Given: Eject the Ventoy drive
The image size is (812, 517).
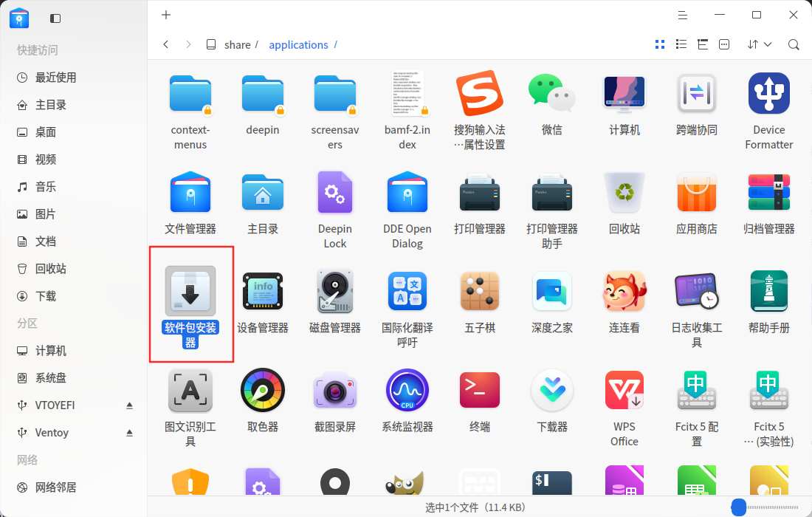Looking at the screenshot, I should tap(129, 433).
